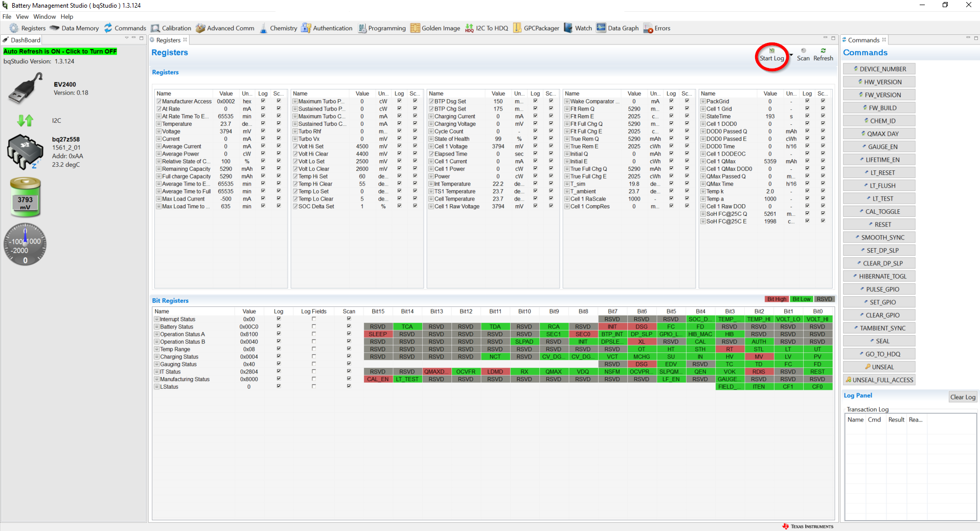This screenshot has width=980, height=531.
Task: Open the Start Log dropdown arrow
Action: (790, 55)
